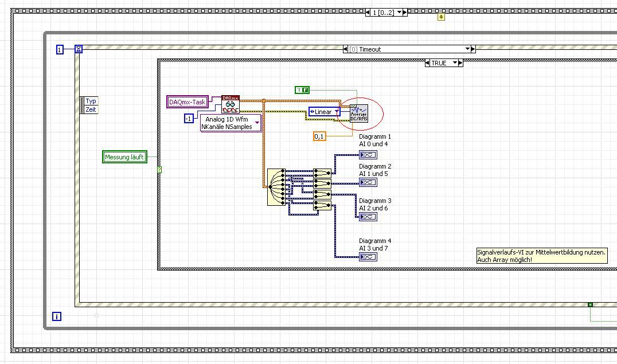Click the Diagramm 4 AI 3 und 7 chart terminal
The image size is (617, 364).
coord(368,257)
